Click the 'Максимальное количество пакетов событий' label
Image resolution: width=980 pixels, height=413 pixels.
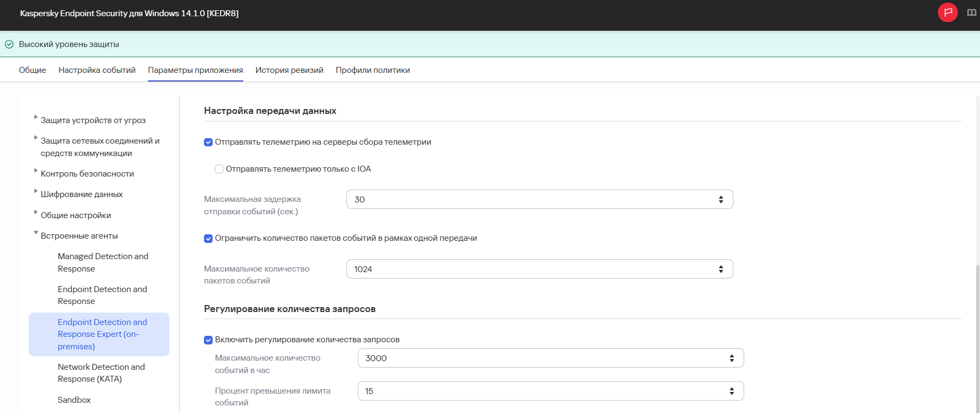[257, 275]
